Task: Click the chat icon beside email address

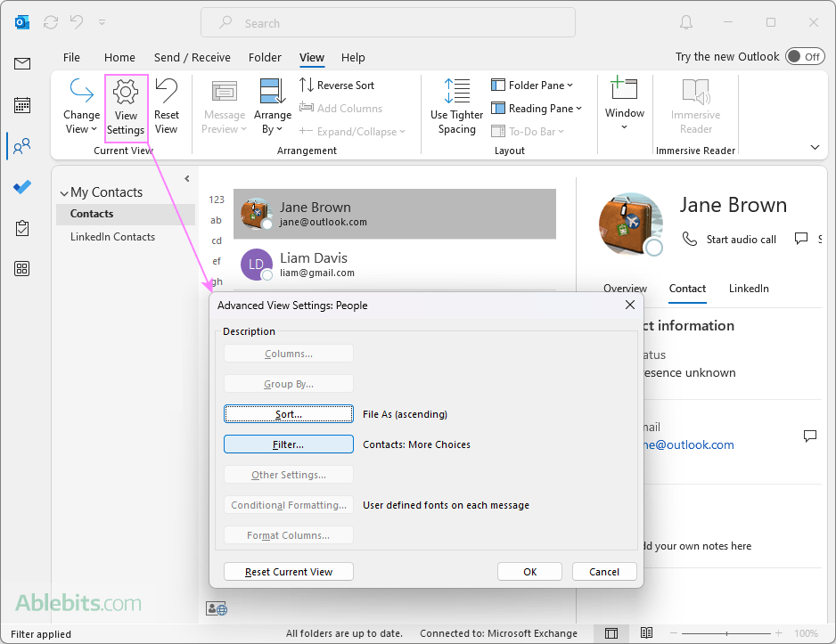Action: pyautogui.click(x=810, y=436)
